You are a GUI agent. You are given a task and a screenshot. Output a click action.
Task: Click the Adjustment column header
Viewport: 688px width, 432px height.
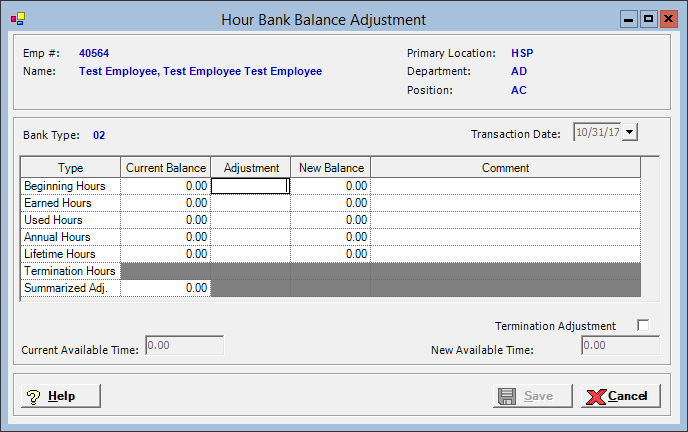tap(251, 168)
